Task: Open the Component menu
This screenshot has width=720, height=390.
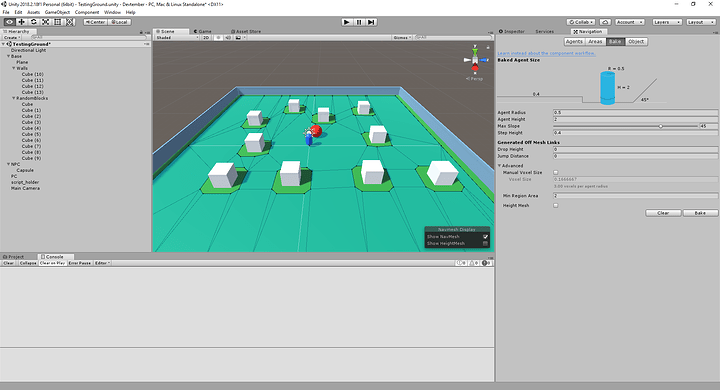Action: (x=87, y=12)
